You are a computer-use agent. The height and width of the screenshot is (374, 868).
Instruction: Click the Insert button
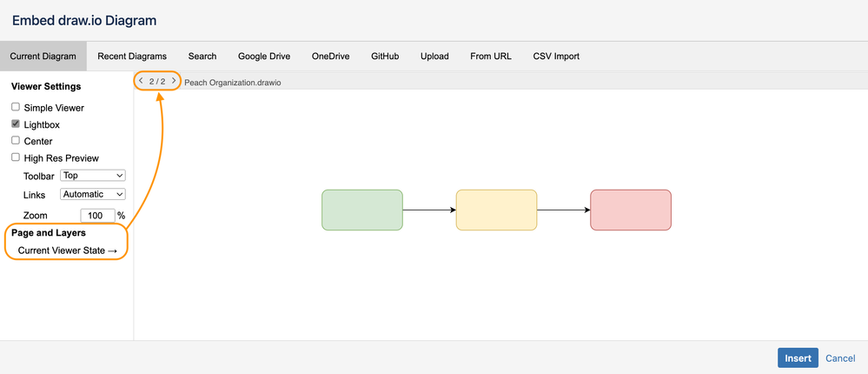(x=798, y=358)
